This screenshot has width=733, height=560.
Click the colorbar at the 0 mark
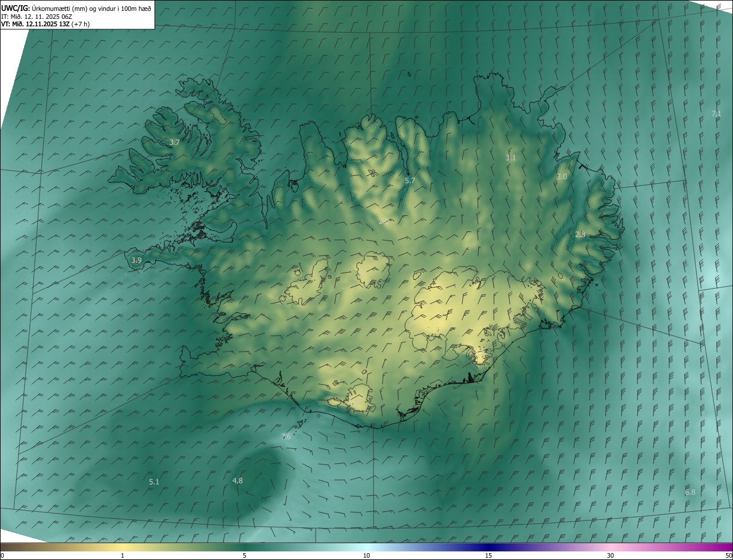(x=2, y=555)
